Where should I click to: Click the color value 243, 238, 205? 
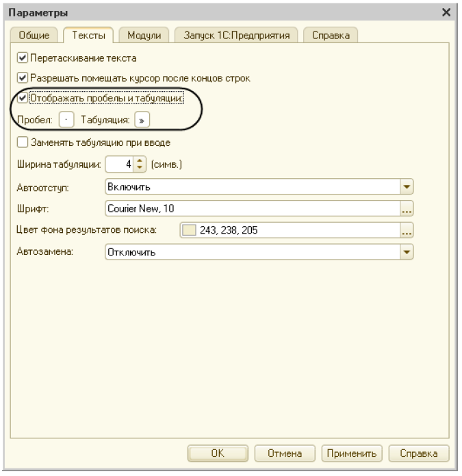(x=229, y=230)
